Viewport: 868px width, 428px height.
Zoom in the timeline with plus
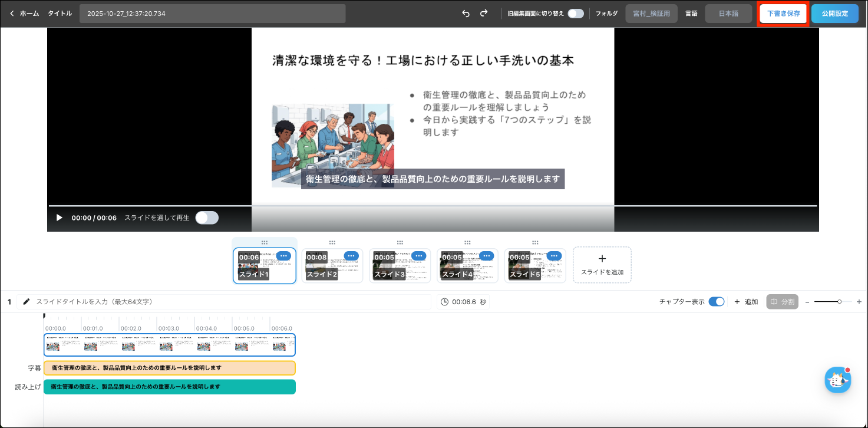pos(859,302)
